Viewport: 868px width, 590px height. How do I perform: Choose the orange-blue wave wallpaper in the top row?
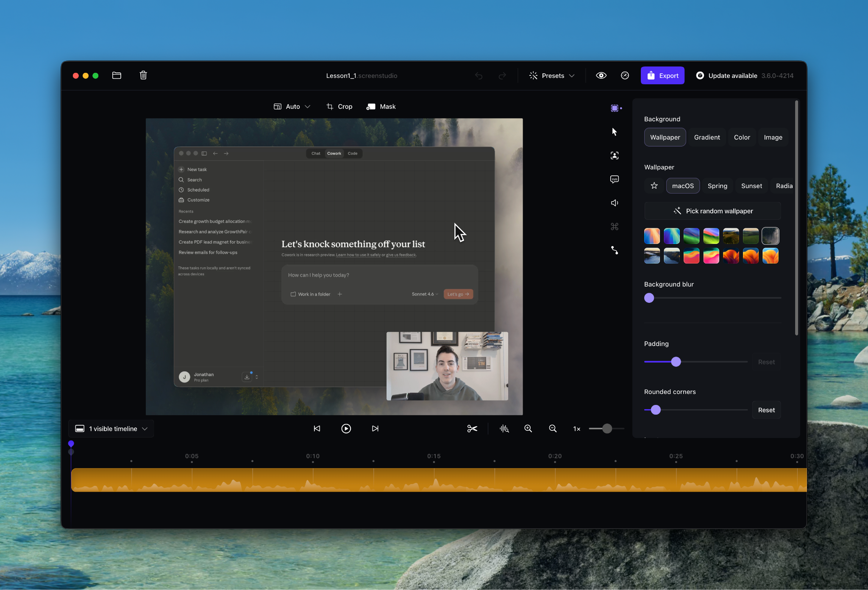[x=652, y=236]
